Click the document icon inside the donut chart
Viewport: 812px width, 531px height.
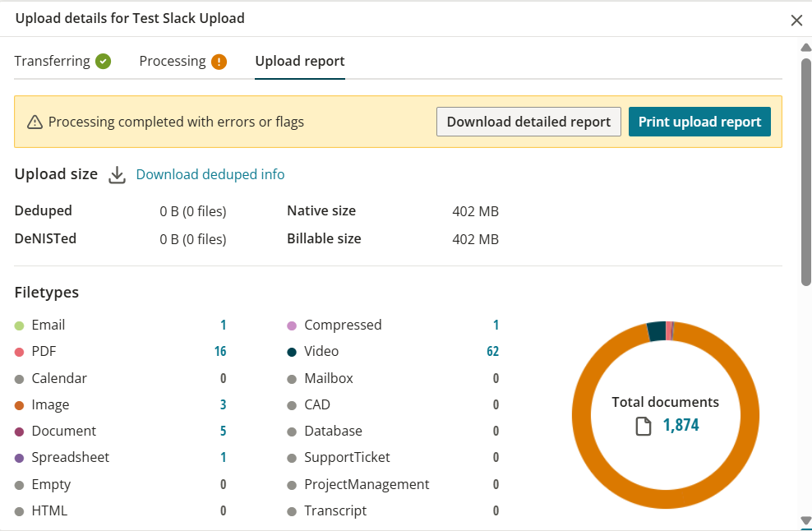642,426
